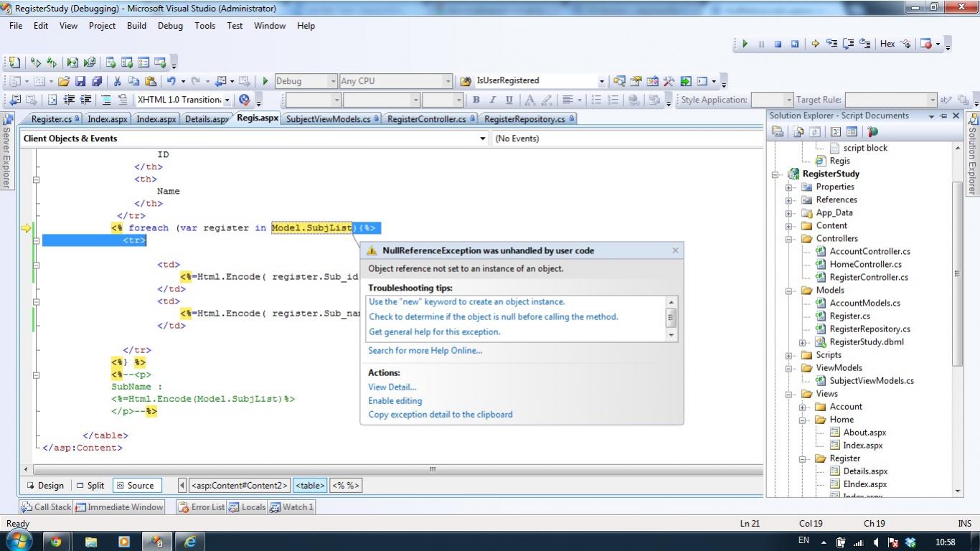Viewport: 980px width, 551px height.
Task: Open the Debug menu
Action: click(170, 26)
